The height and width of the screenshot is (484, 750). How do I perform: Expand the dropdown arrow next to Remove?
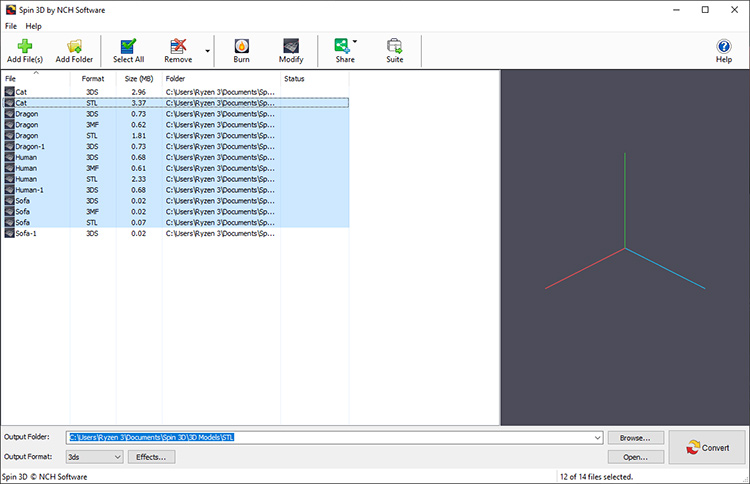tap(208, 51)
